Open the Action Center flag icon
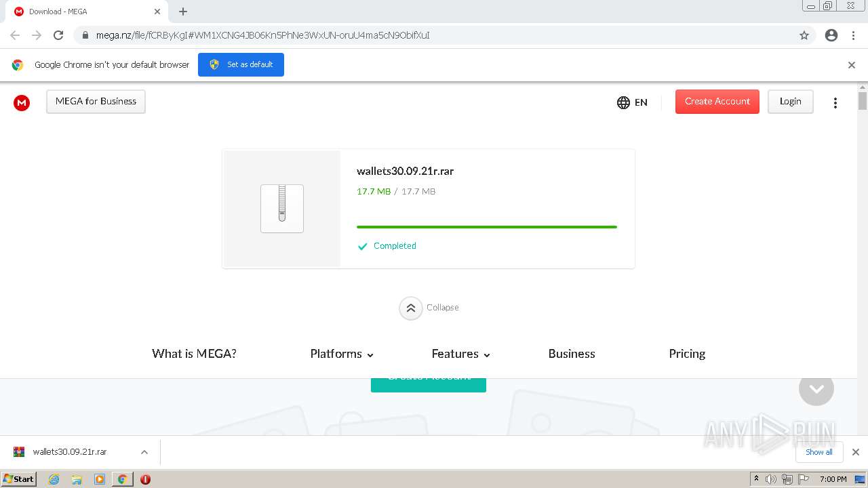This screenshot has width=868, height=488. tap(803, 479)
